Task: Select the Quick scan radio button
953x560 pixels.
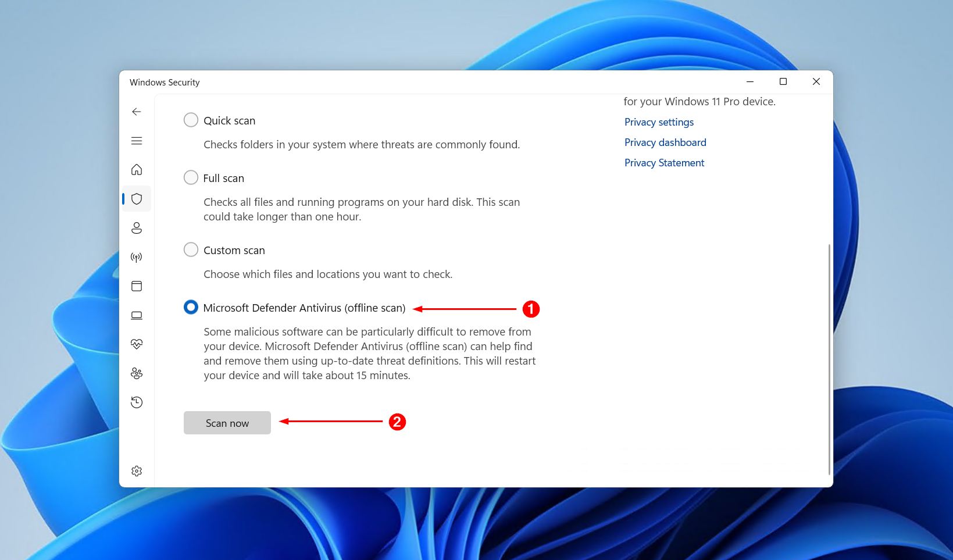Action: tap(191, 120)
